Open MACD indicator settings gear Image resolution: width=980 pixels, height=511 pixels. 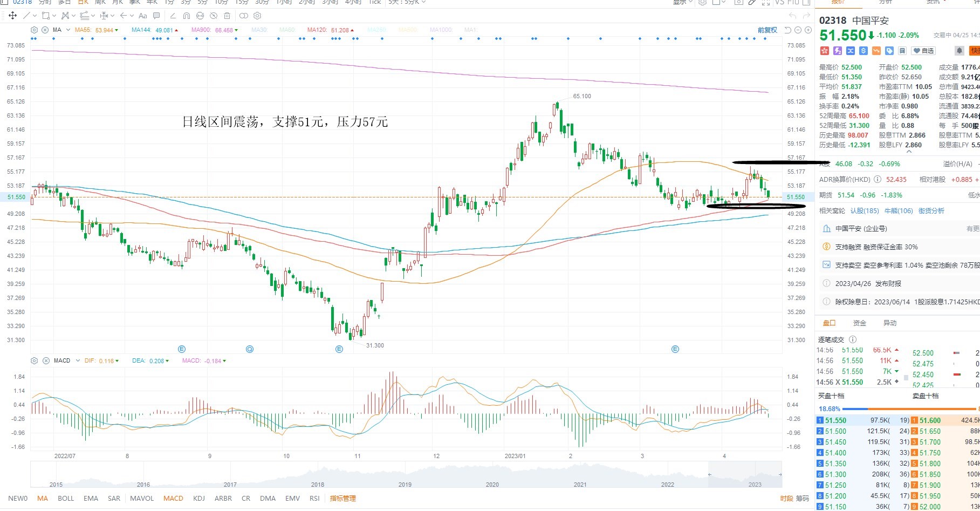point(34,360)
